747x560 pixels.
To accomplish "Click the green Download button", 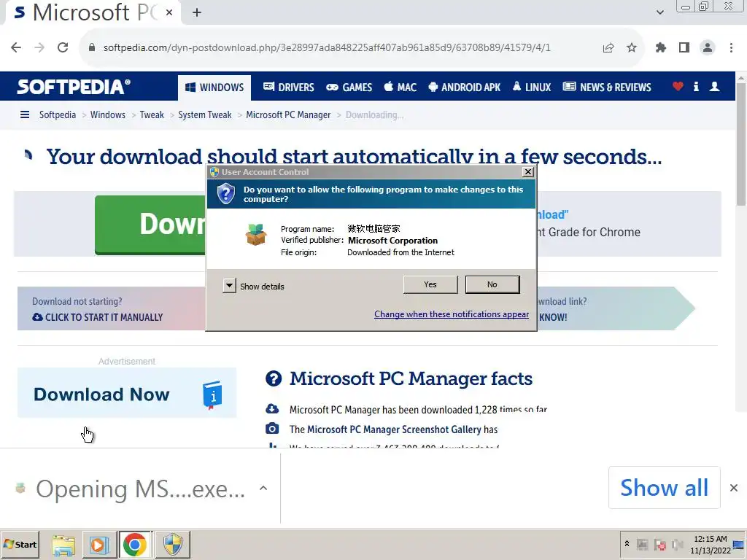I will pyautogui.click(x=150, y=225).
